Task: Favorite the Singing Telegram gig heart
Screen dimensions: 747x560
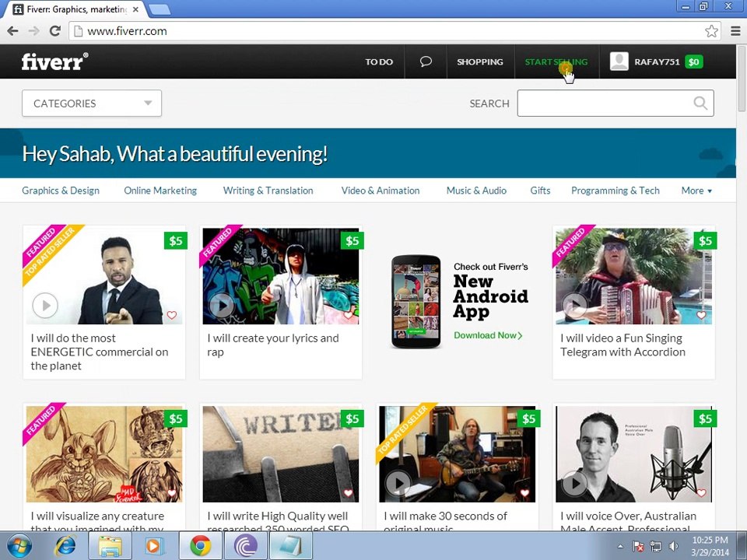Action: pyautogui.click(x=701, y=315)
